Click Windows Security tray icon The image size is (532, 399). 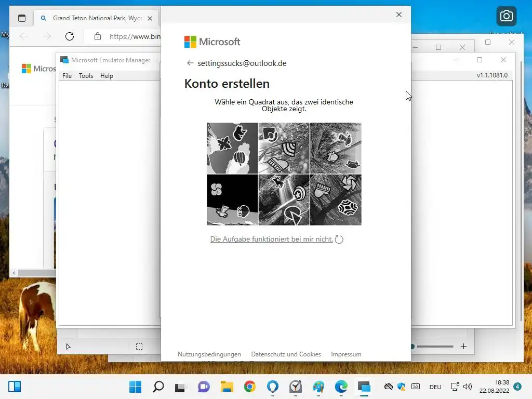pos(402,387)
